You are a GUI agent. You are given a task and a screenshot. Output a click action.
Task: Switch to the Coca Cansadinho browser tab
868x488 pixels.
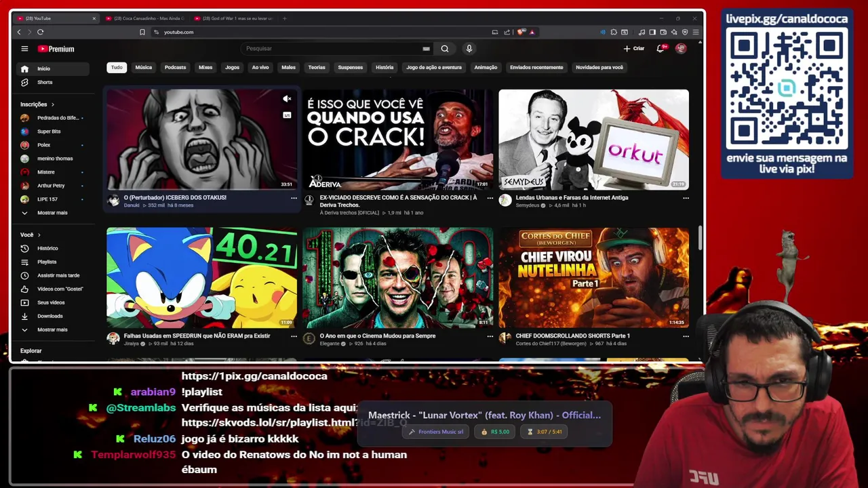144,18
